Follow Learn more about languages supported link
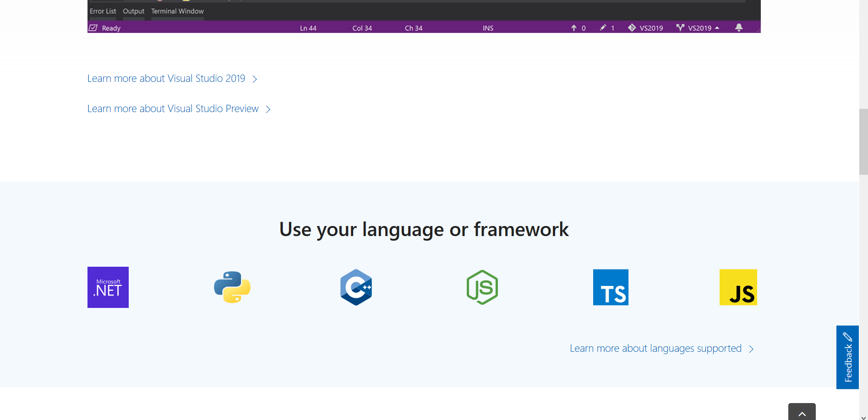868x420 pixels. [662, 349]
